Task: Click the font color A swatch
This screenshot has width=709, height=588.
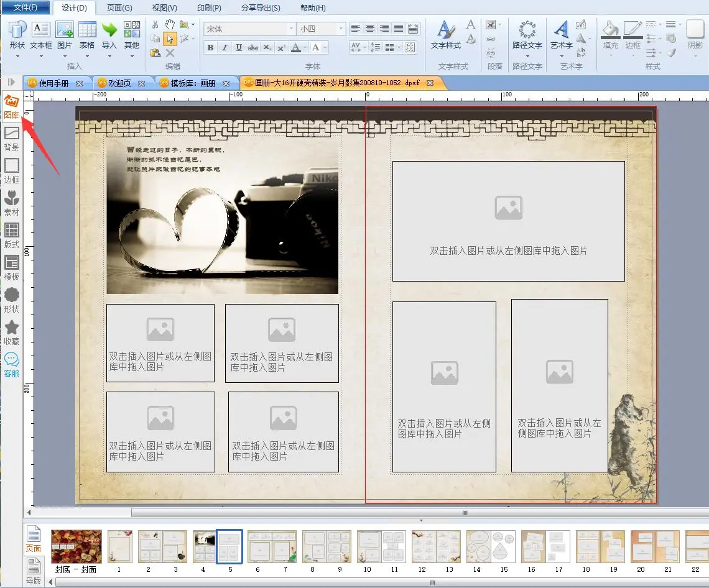Action: 296,48
